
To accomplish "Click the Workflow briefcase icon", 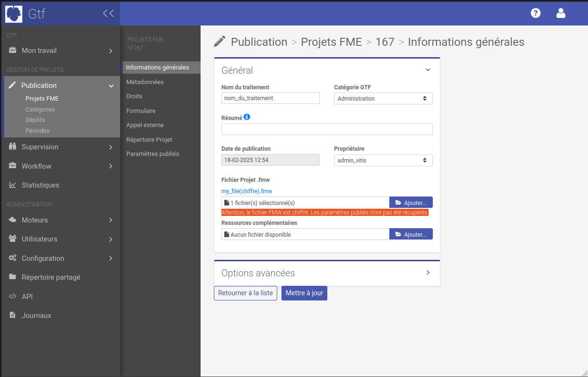I will pyautogui.click(x=13, y=166).
